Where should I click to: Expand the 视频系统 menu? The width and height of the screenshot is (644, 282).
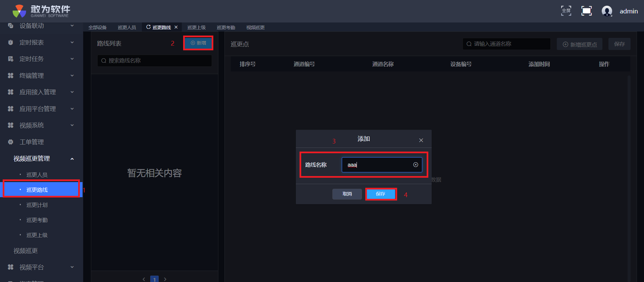click(72, 125)
